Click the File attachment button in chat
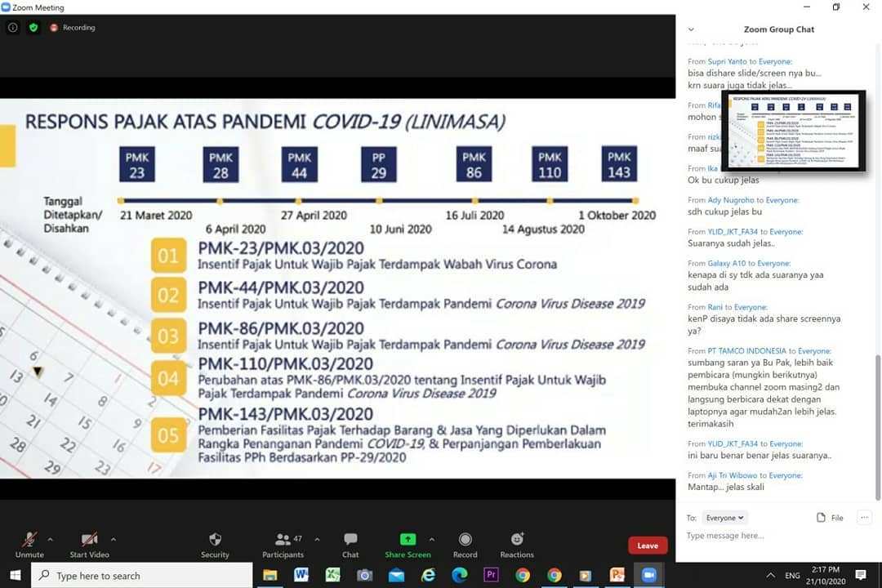Viewport: 882px width, 588px height. [830, 518]
